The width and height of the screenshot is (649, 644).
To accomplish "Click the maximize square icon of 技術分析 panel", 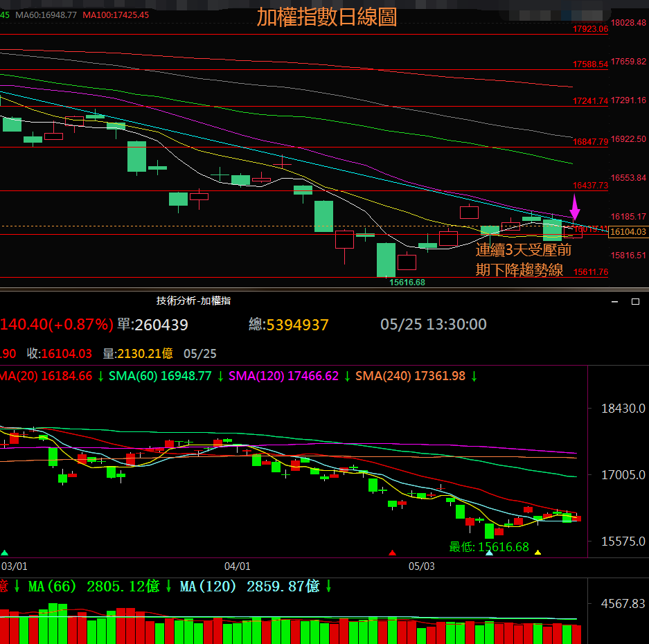I will [x=635, y=302].
